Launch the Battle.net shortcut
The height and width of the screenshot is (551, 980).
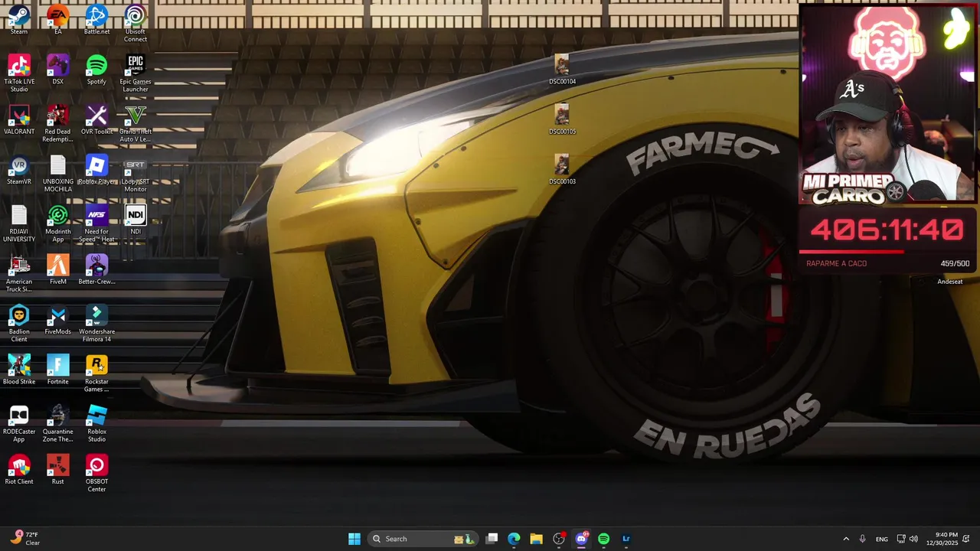point(96,21)
